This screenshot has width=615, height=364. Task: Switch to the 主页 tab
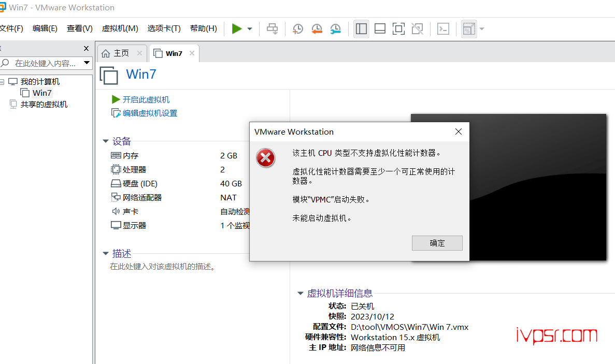121,53
